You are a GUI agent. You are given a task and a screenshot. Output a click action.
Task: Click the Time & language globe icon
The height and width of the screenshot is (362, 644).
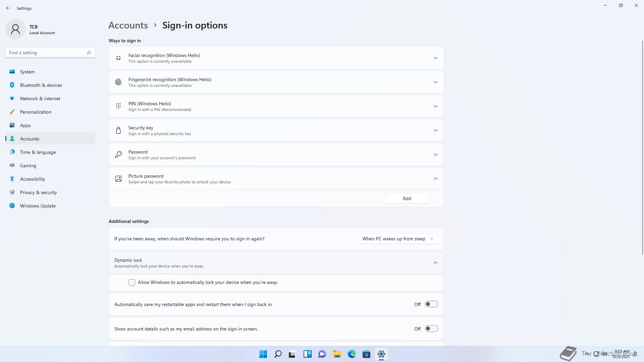tap(12, 152)
